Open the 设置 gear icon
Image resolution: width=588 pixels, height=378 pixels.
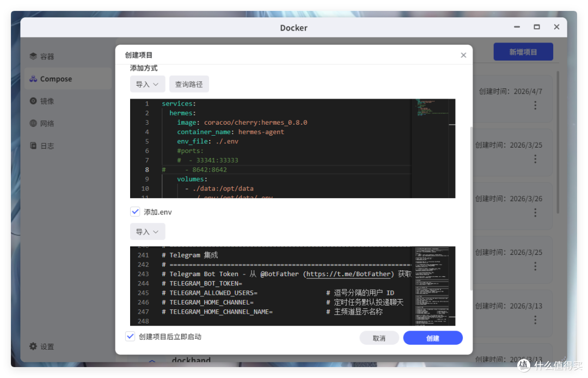pyautogui.click(x=33, y=346)
